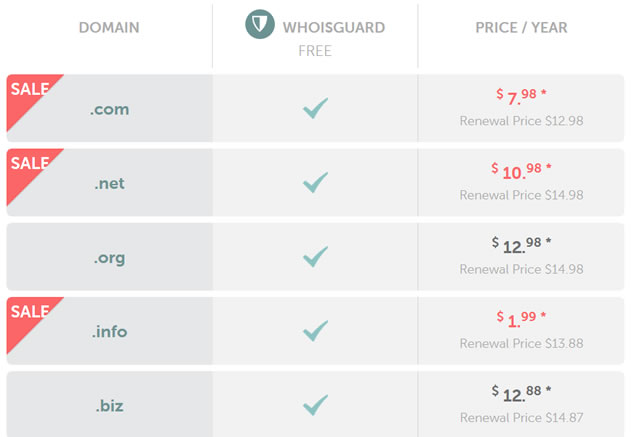Open the .com domain link
This screenshot has width=631, height=437.
pos(110,109)
